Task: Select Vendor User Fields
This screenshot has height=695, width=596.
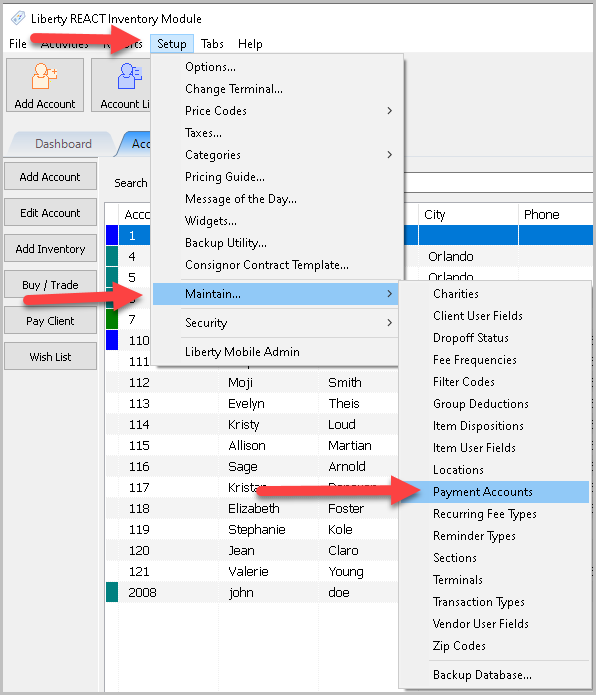Action: tap(495, 624)
